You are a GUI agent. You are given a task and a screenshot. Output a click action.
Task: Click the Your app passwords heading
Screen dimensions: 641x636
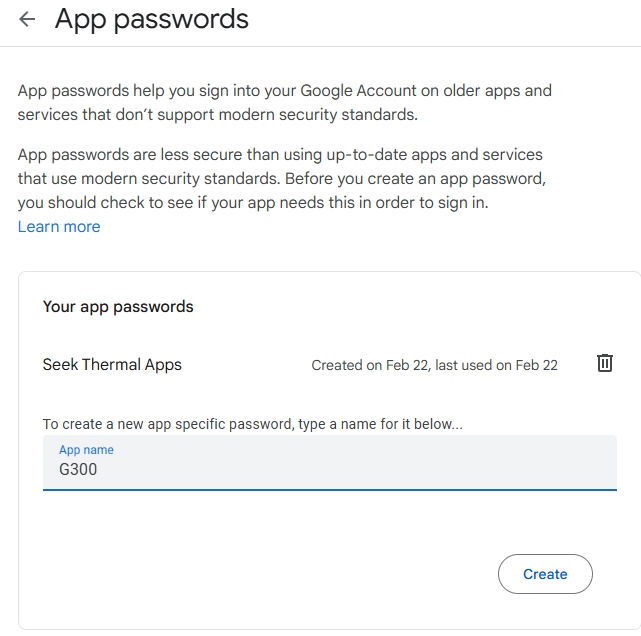pyautogui.click(x=118, y=307)
